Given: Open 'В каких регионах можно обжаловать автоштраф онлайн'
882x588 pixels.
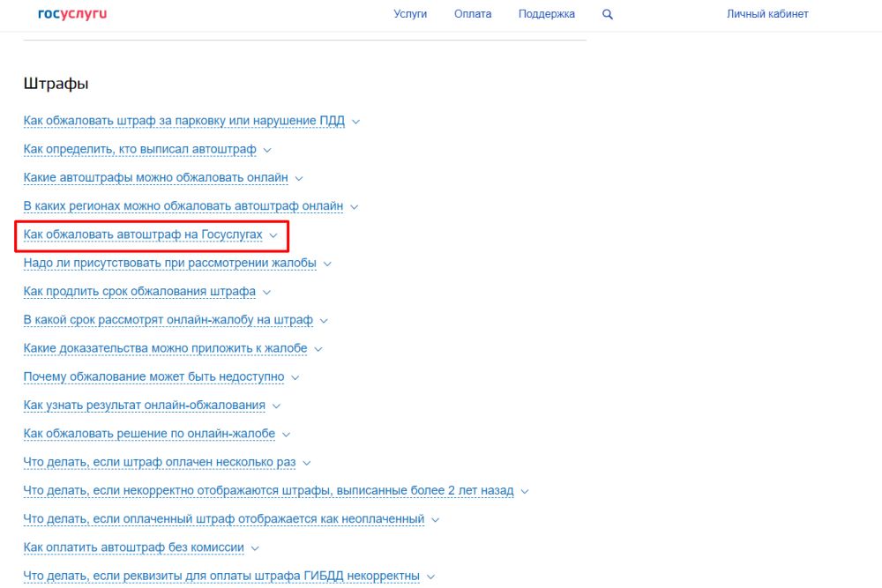Looking at the screenshot, I should coord(183,206).
